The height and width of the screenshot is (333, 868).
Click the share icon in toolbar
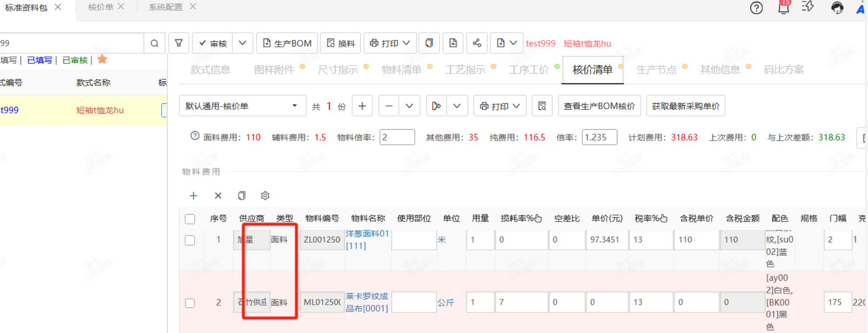pos(477,43)
